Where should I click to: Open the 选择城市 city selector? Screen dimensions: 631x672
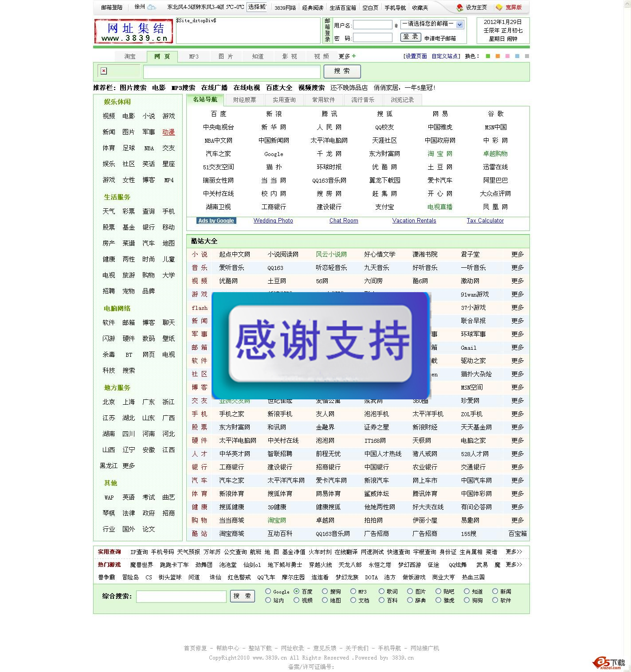click(x=257, y=7)
